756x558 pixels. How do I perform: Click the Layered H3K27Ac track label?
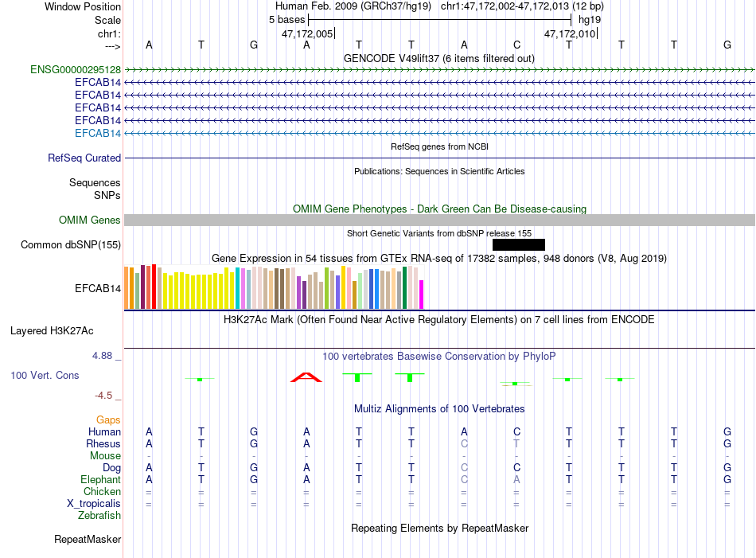pos(52,331)
